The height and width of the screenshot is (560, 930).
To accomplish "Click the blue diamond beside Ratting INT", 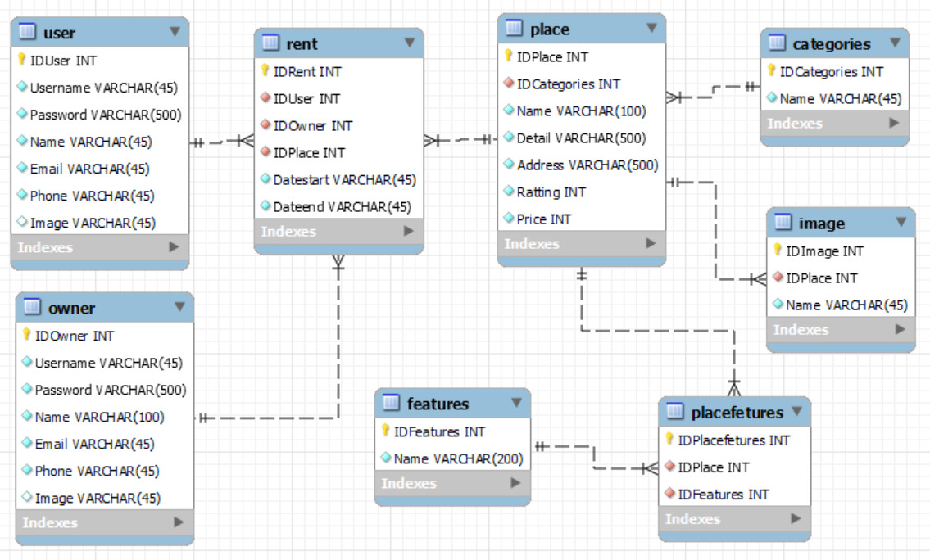I will [509, 191].
